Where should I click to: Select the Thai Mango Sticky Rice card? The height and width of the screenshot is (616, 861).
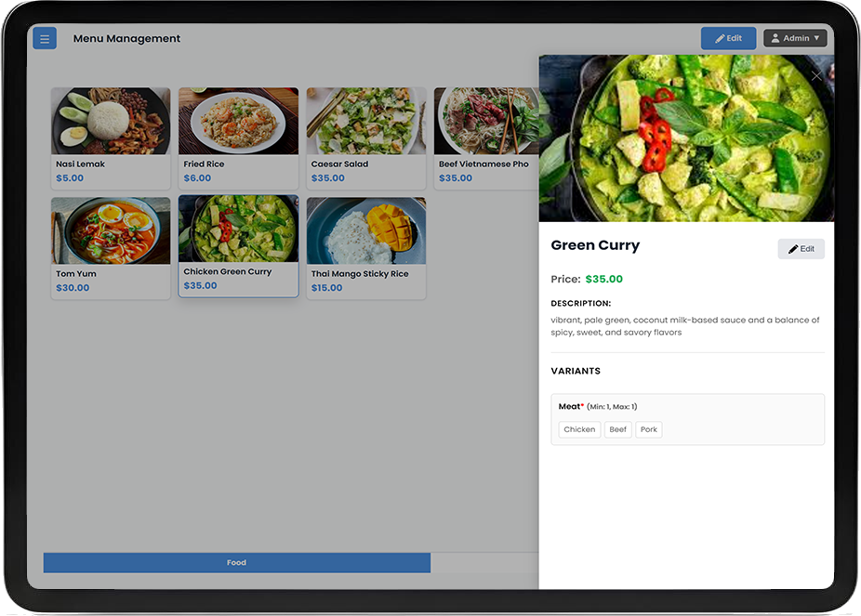(365, 246)
